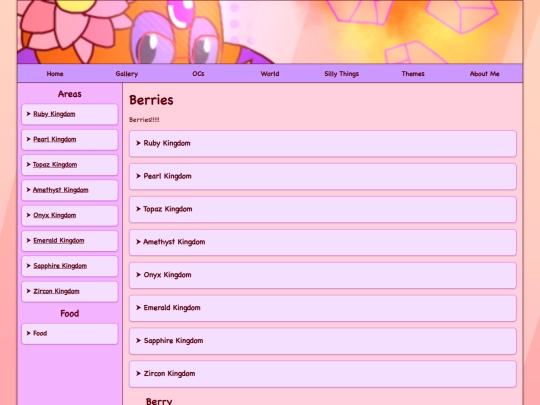540x405 pixels.
Task: Select the 'Berries!!!!' subtitle text
Action: click(144, 120)
